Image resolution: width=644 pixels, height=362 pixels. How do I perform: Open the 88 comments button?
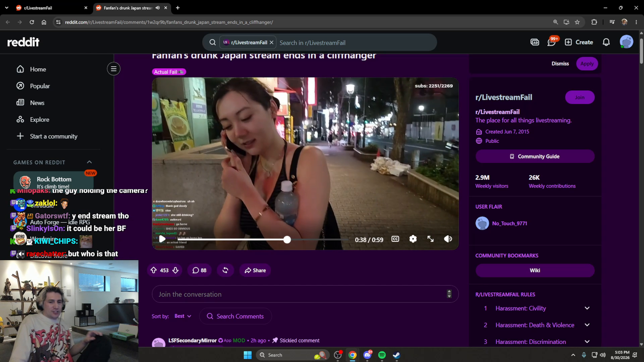point(199,270)
